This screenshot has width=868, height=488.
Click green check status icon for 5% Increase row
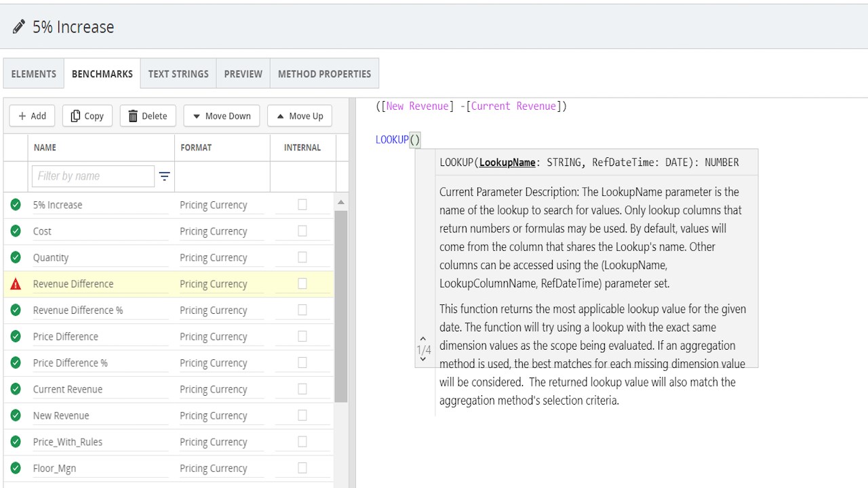(16, 205)
